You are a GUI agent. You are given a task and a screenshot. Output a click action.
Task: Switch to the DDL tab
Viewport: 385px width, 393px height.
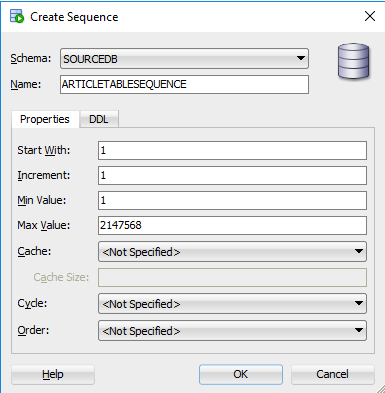[99, 119]
